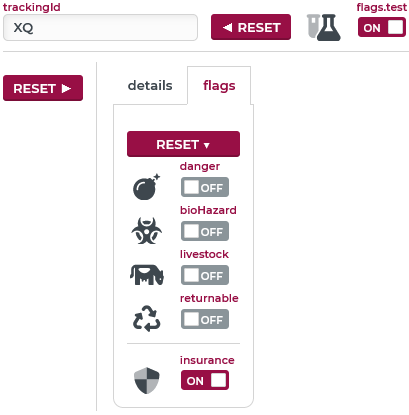The height and width of the screenshot is (415, 409).
Task: Click the test flask icon
Action: (329, 27)
